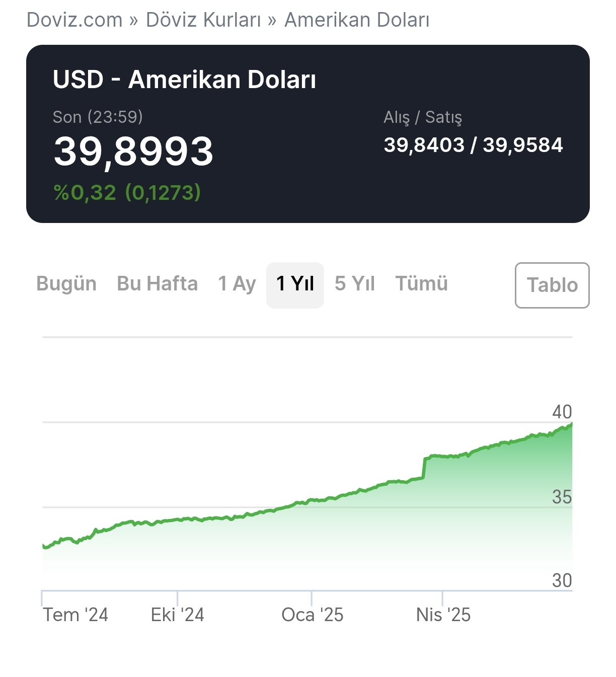
Task: Click the Alış / Satış rate values
Action: [473, 145]
